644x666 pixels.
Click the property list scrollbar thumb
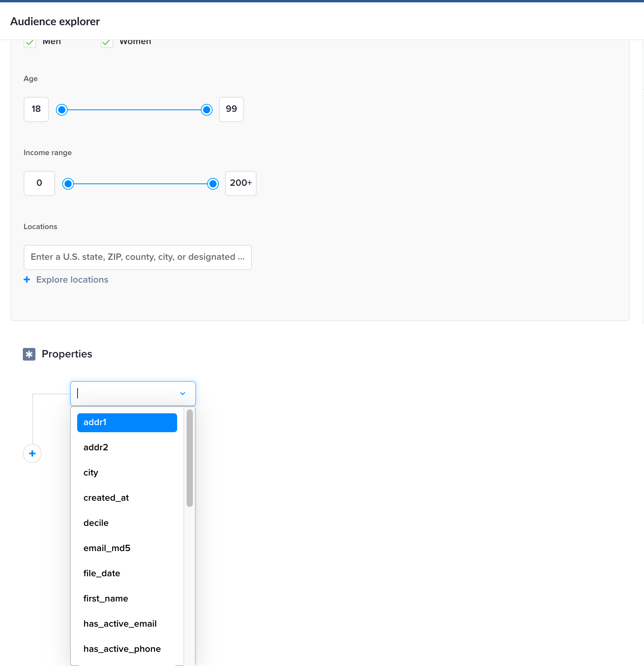[x=190, y=458]
